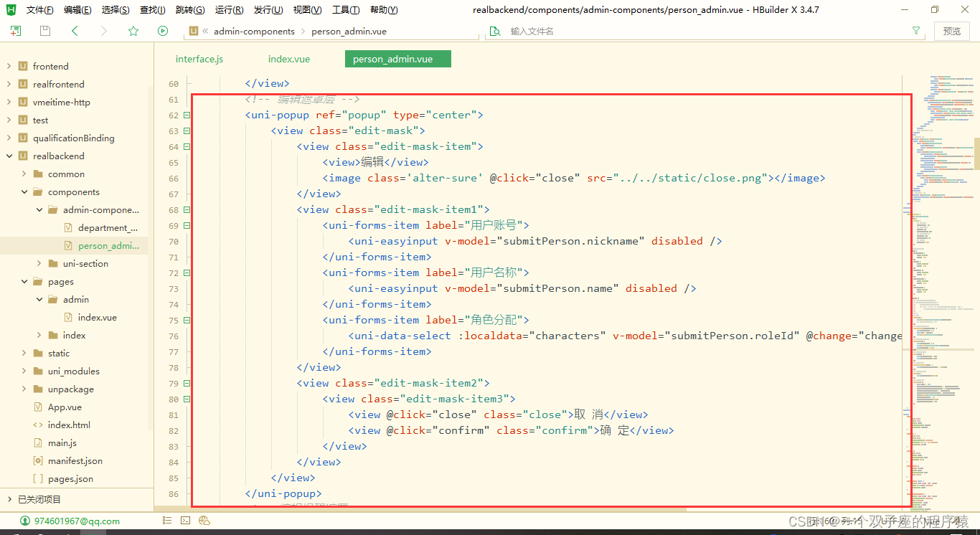980x535 pixels.
Task: Click the save file icon
Action: [x=45, y=31]
